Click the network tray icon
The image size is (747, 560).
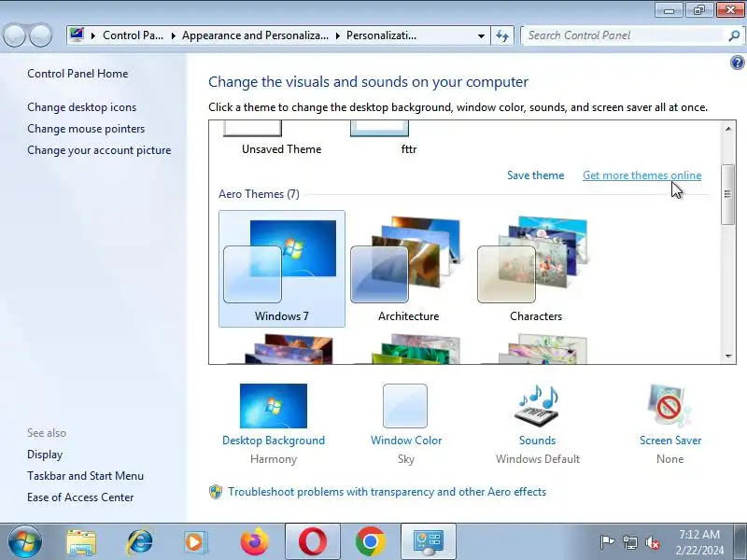[629, 542]
